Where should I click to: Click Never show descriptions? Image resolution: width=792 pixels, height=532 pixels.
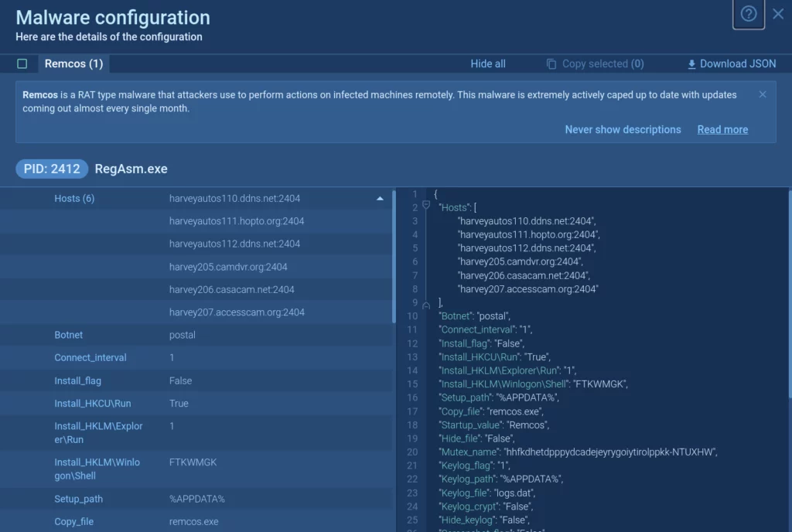pos(623,130)
